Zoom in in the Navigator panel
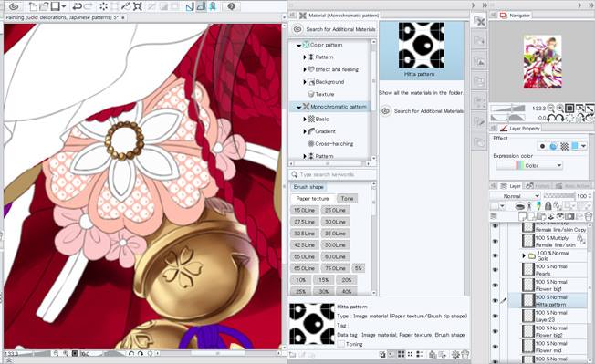The height and width of the screenshot is (364, 595). [560, 109]
